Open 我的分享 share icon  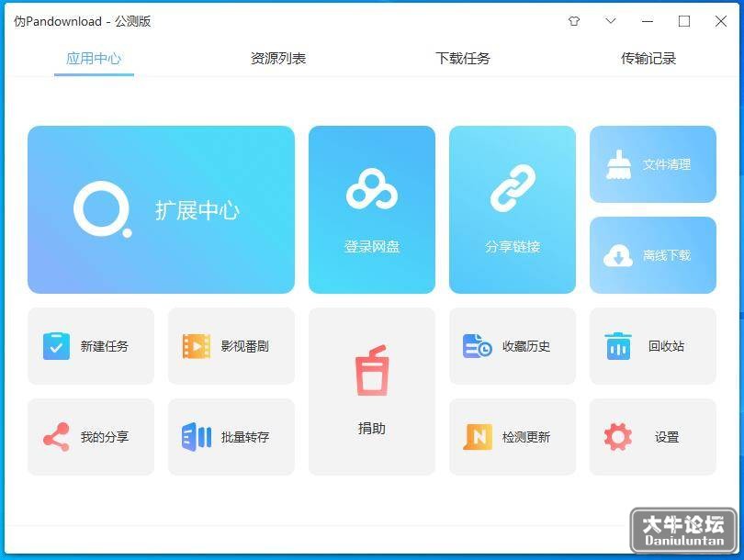coord(56,437)
